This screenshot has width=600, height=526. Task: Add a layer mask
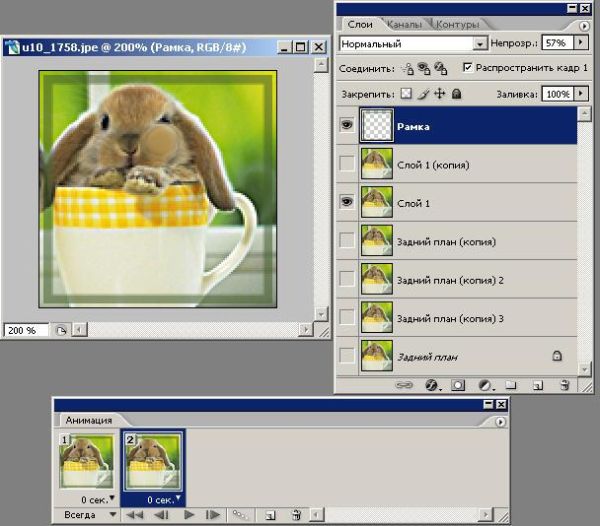coord(458,385)
